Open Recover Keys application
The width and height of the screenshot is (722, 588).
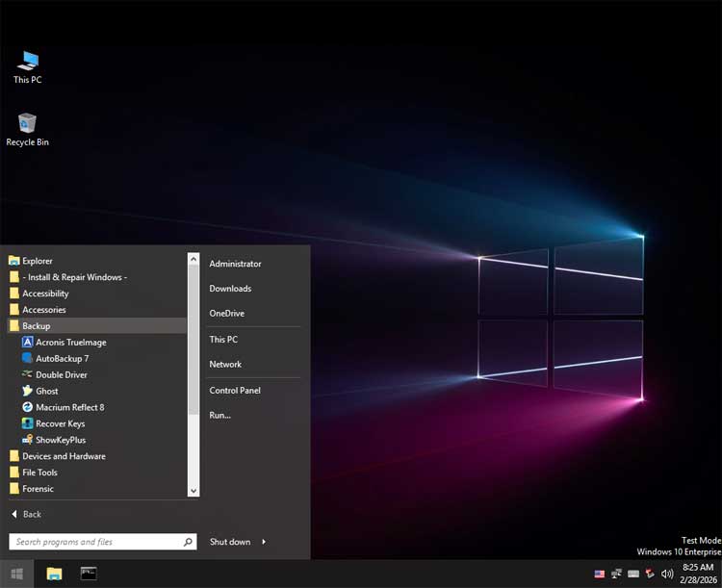coord(60,423)
